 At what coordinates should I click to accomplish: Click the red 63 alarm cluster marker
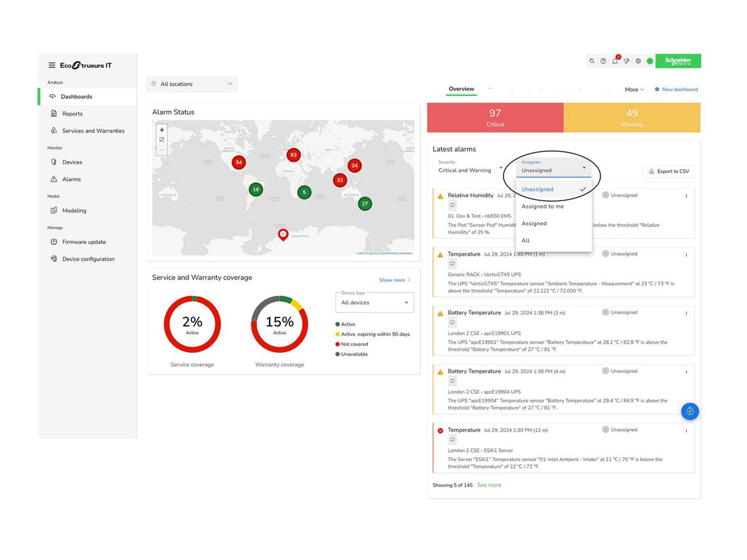pyautogui.click(x=293, y=154)
